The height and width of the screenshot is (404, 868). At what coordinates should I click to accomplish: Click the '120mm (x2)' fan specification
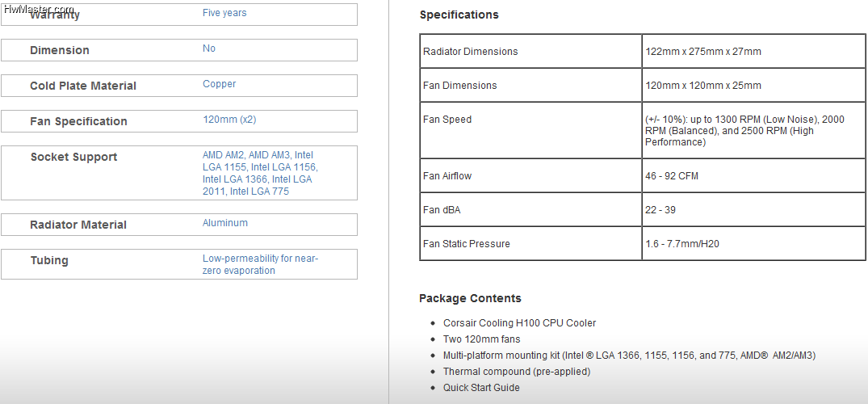click(x=229, y=119)
